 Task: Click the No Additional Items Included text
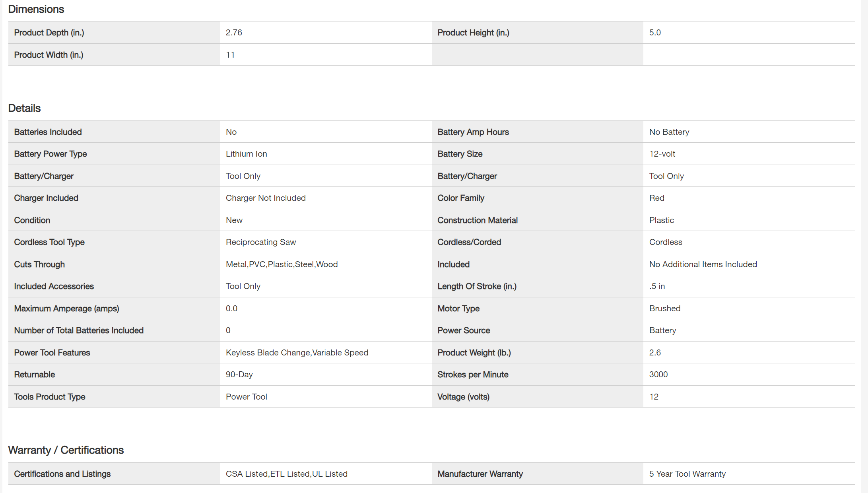(x=703, y=264)
